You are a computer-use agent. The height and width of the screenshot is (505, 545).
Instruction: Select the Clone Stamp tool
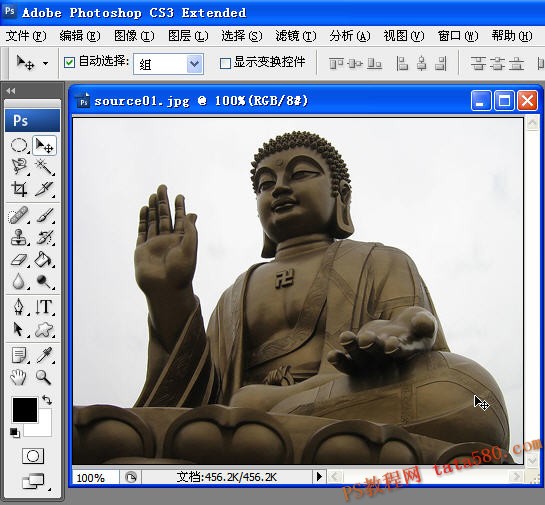(x=19, y=238)
